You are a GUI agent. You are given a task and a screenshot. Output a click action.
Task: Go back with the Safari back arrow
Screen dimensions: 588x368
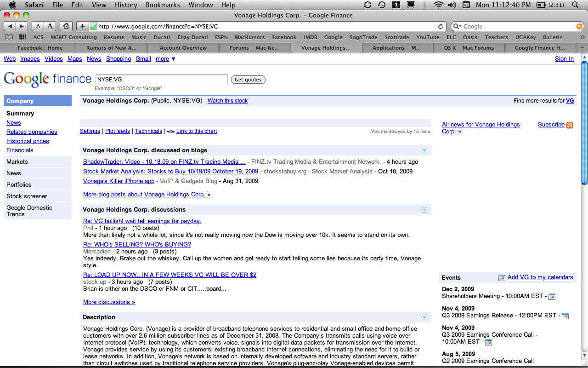click(10, 26)
